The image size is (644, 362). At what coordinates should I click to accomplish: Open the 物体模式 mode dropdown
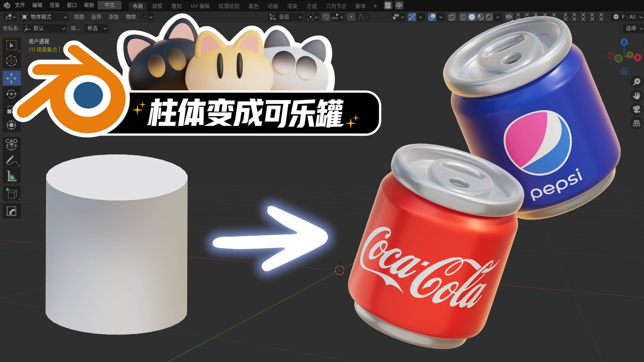click(44, 17)
